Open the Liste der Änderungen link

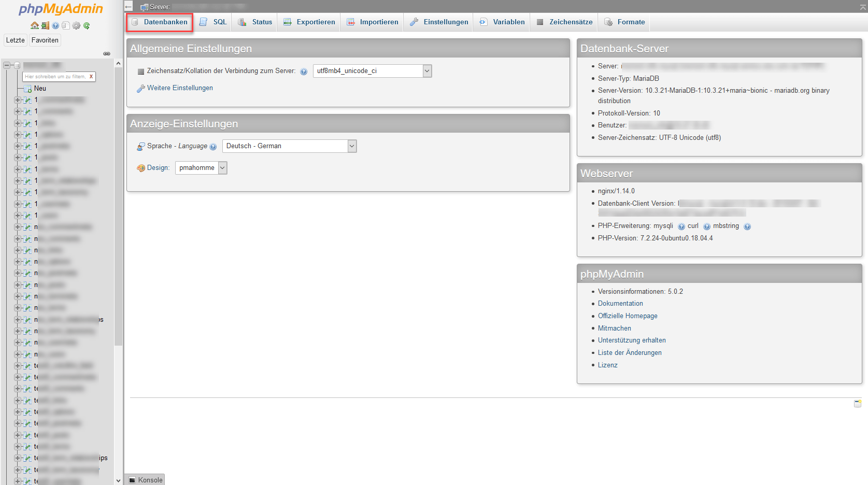pos(630,353)
